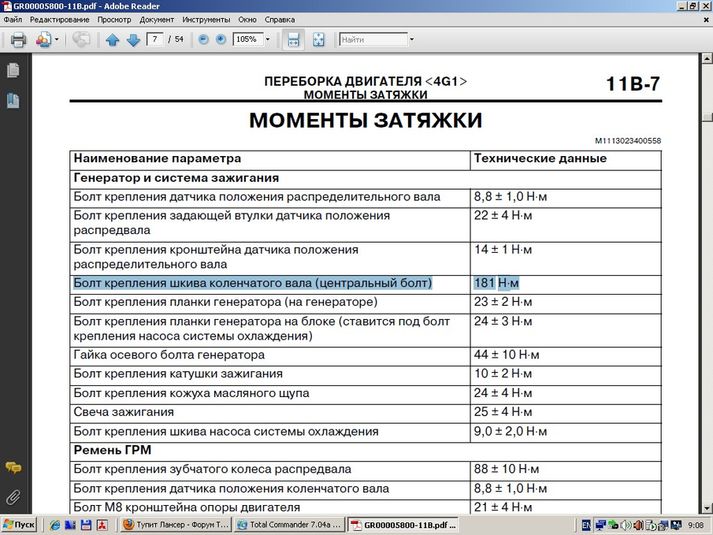The image size is (713, 535).
Task: Expand the 105% zoom level dropdown
Action: tap(267, 40)
